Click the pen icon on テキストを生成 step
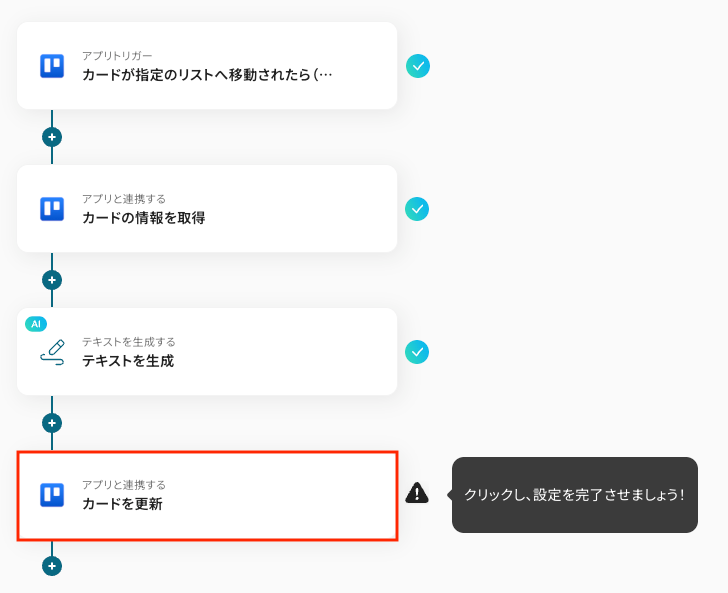728x593 pixels. (x=52, y=352)
